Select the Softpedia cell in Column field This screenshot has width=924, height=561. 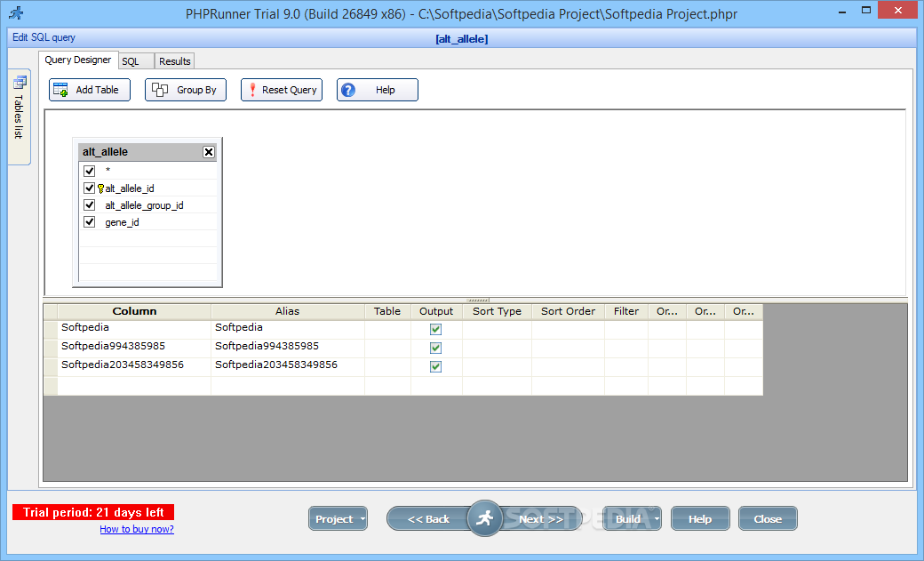pyautogui.click(x=134, y=329)
